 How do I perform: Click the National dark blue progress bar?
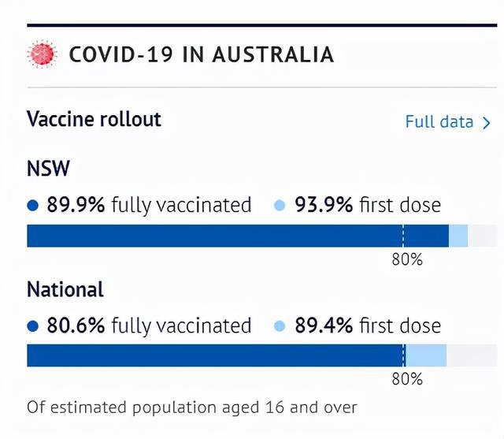point(217,355)
